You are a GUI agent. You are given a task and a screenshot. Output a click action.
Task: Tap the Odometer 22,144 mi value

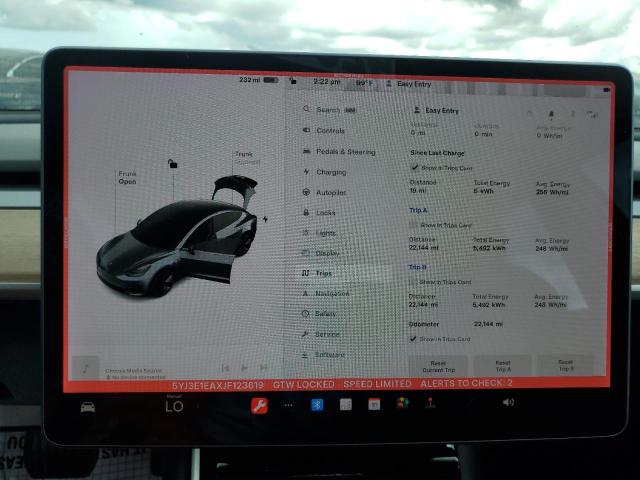tap(488, 324)
